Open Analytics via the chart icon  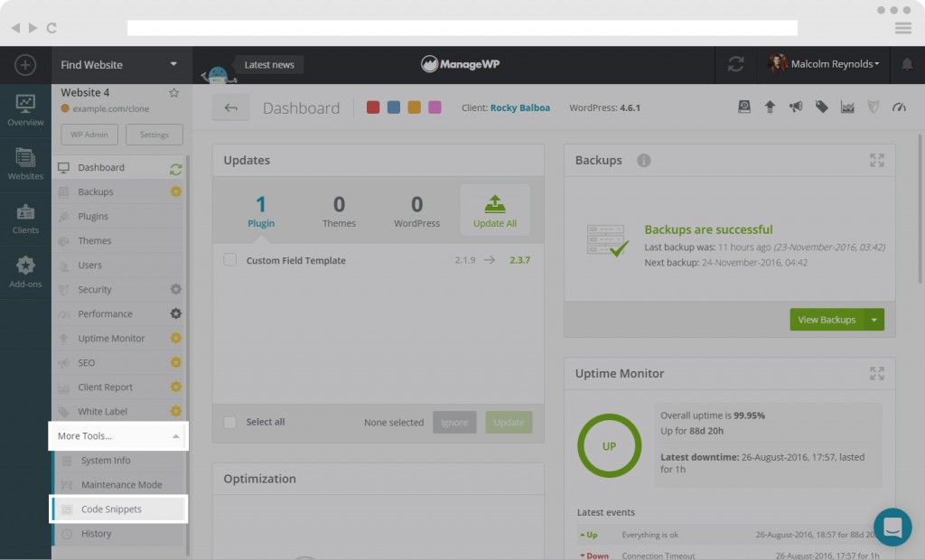(x=847, y=107)
